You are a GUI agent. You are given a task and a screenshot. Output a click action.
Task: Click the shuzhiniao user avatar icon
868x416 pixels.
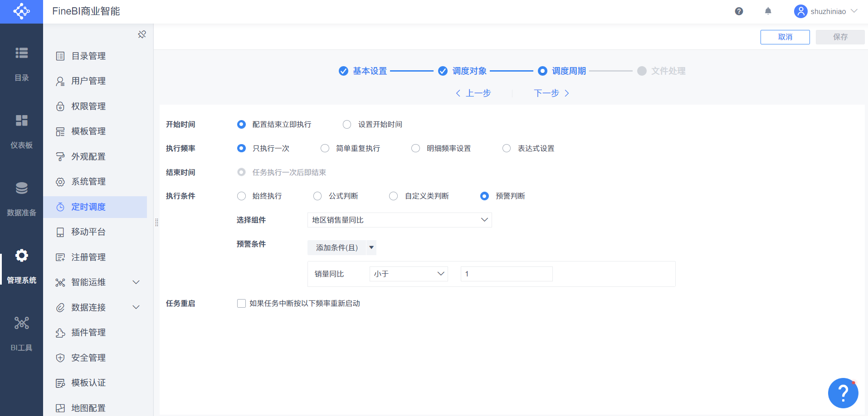tap(800, 11)
